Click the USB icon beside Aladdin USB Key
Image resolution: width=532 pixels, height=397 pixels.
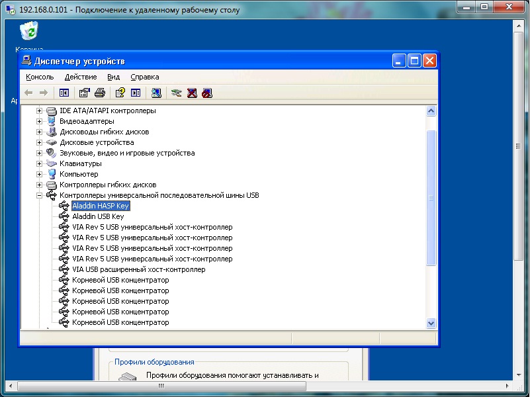coord(64,216)
